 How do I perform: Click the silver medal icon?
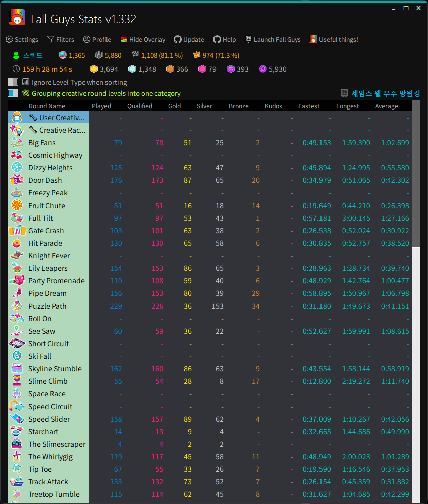pos(132,69)
